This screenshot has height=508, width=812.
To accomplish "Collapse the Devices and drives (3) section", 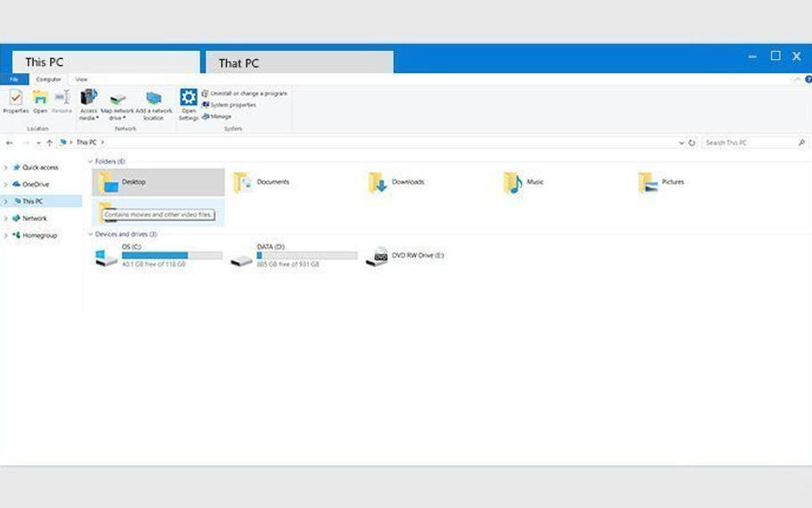I will 91,234.
